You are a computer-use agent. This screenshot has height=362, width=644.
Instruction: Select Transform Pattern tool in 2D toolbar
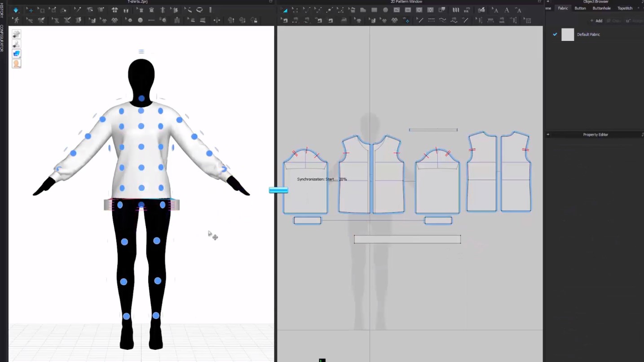pyautogui.click(x=284, y=10)
